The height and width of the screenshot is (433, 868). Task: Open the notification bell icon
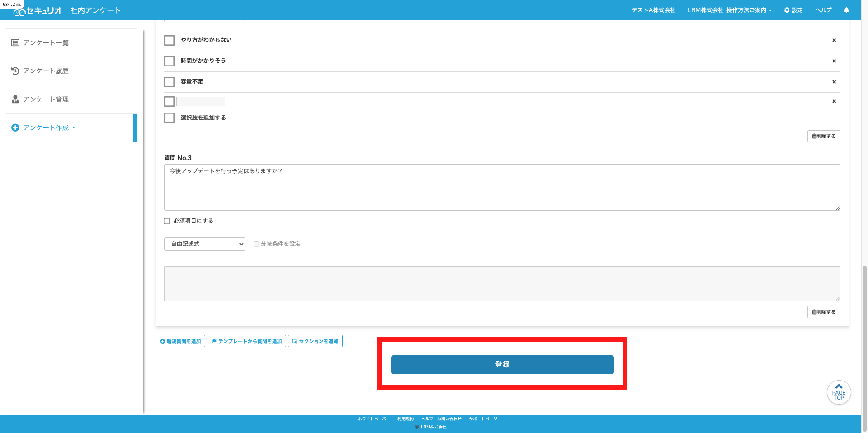point(846,10)
